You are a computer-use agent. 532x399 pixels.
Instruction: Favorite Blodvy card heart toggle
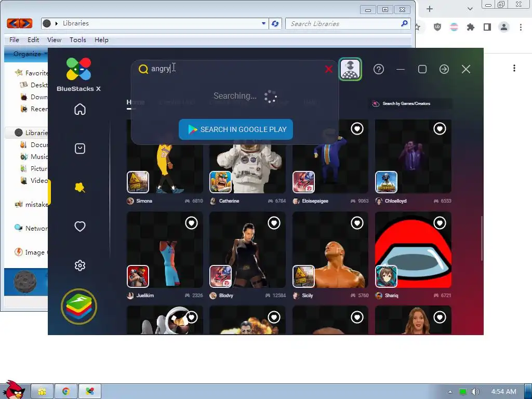pos(274,223)
